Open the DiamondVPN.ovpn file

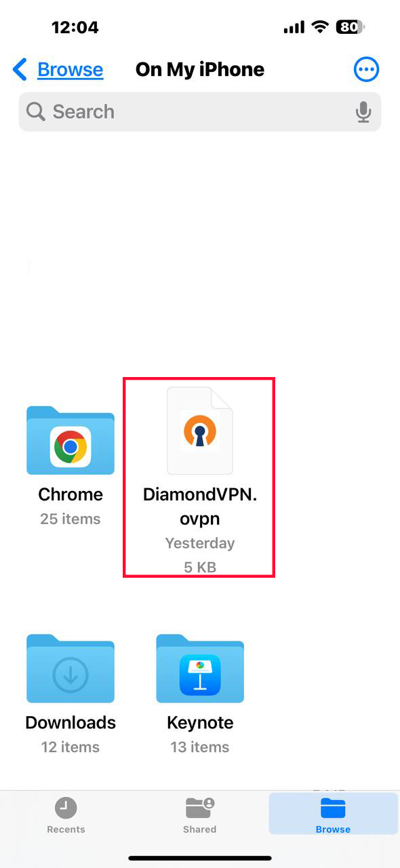point(199,430)
